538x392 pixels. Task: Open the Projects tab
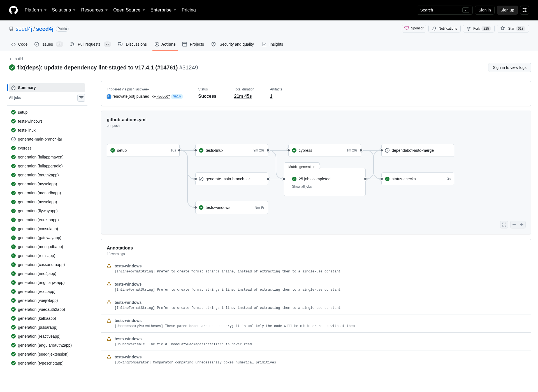coord(193,44)
